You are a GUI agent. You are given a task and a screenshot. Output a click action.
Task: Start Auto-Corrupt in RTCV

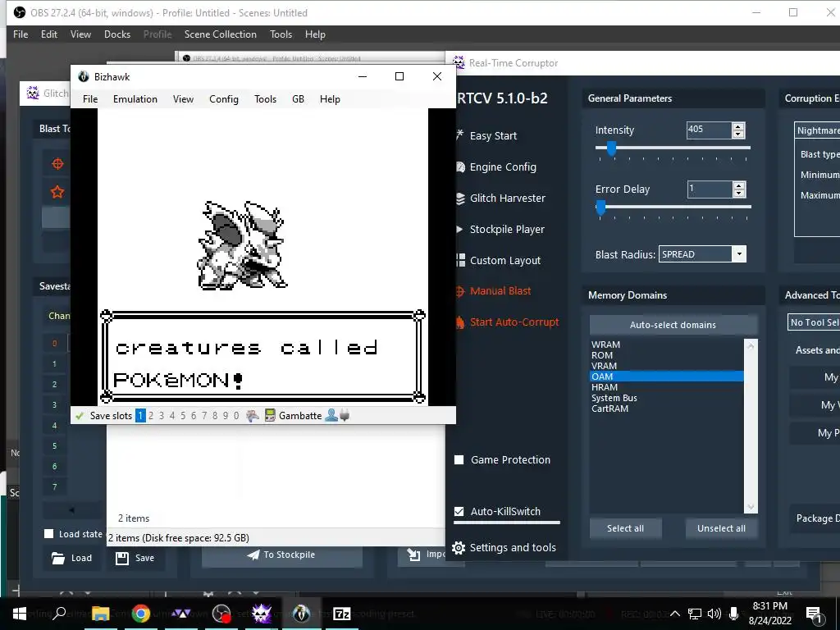pyautogui.click(x=507, y=322)
